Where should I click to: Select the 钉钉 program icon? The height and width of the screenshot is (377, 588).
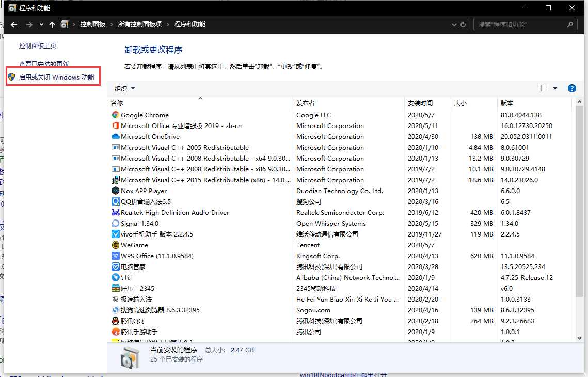(116, 277)
